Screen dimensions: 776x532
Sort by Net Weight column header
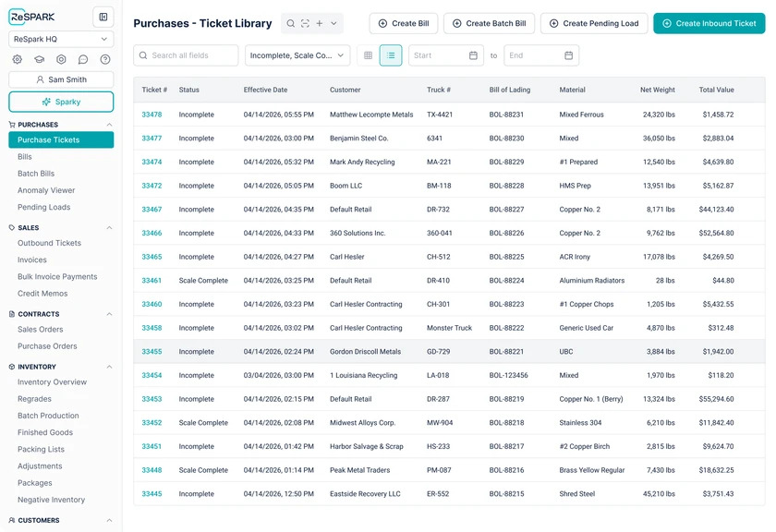tap(657, 90)
